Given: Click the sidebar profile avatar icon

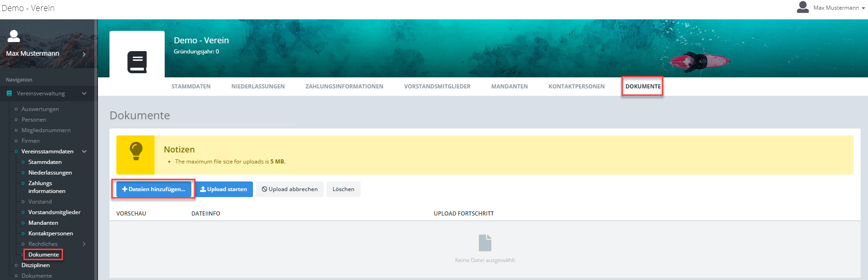Looking at the screenshot, I should 14,36.
